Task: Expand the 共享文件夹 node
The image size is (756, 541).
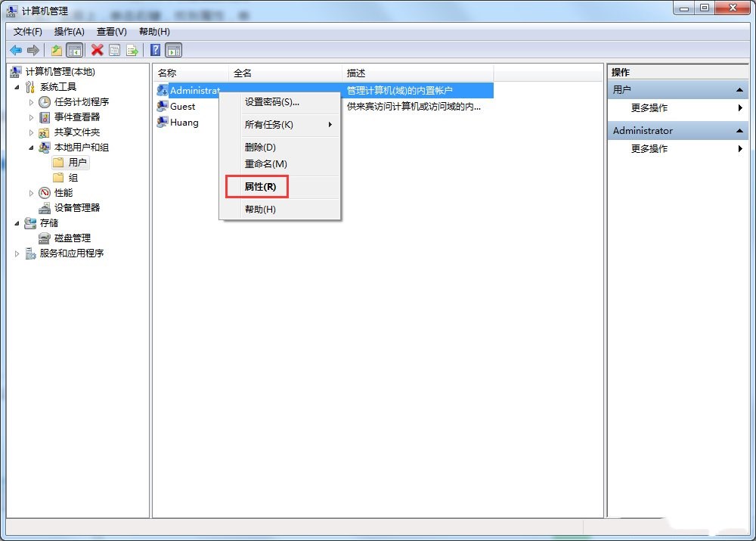Action: point(31,132)
